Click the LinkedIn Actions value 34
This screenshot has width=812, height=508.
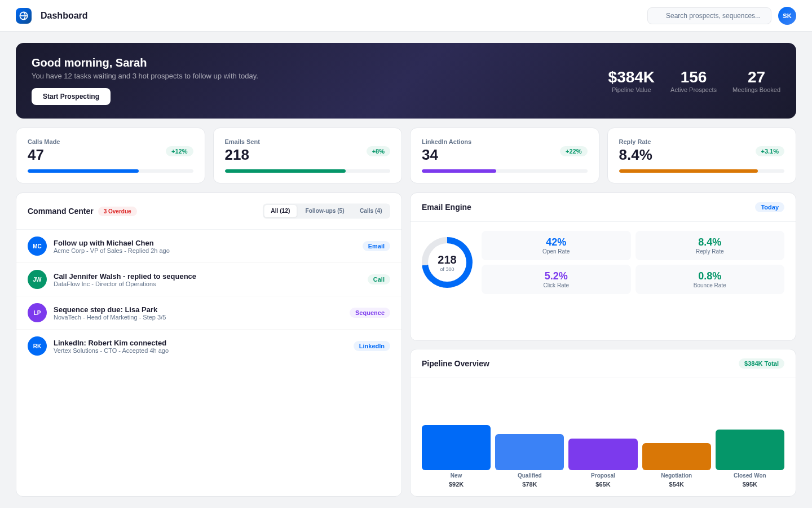click(430, 155)
